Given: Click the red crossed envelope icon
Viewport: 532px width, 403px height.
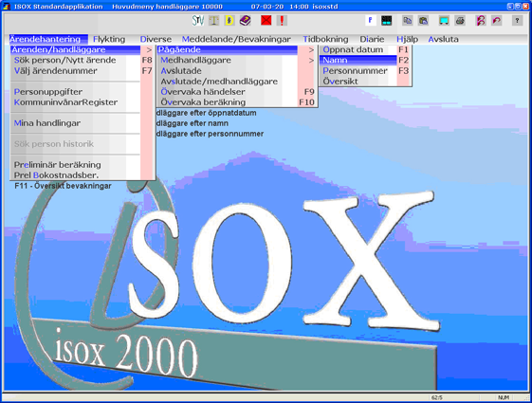Looking at the screenshot, I should tap(266, 21).
